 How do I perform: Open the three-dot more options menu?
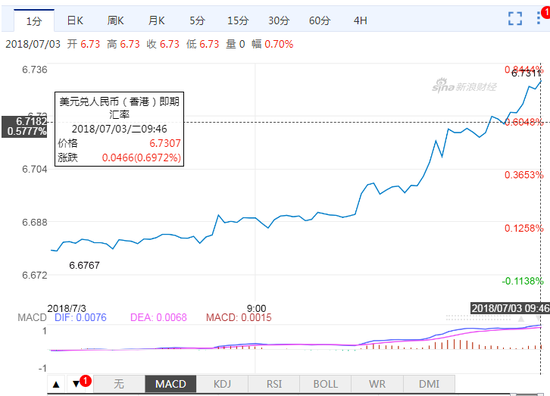[x=539, y=18]
